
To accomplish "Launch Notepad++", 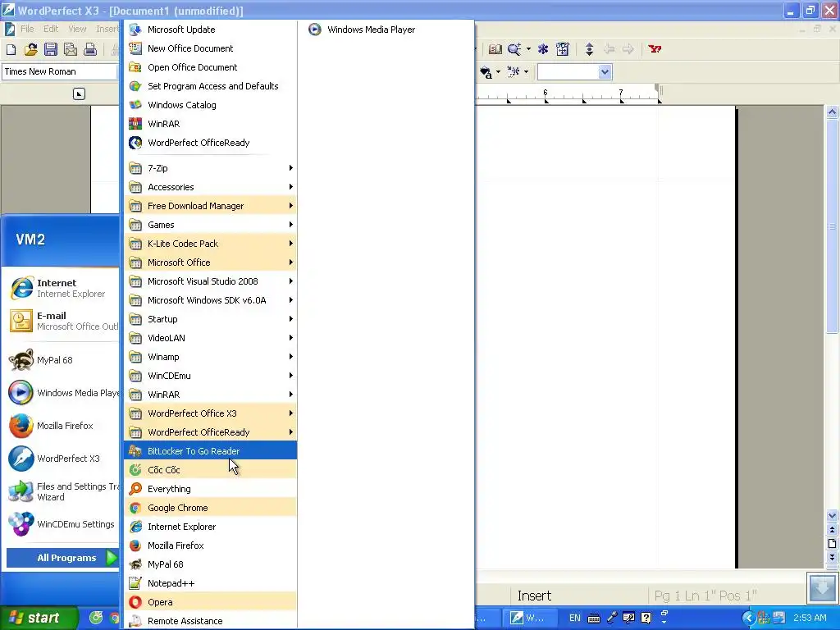I will tap(210, 583).
